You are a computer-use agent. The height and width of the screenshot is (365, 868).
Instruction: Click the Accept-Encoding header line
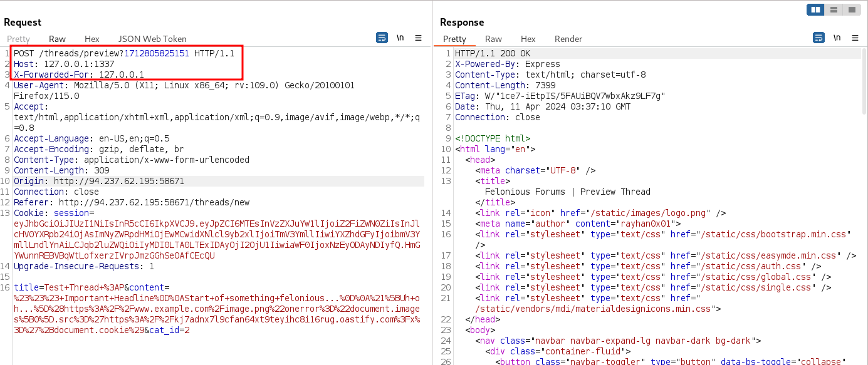(99, 149)
